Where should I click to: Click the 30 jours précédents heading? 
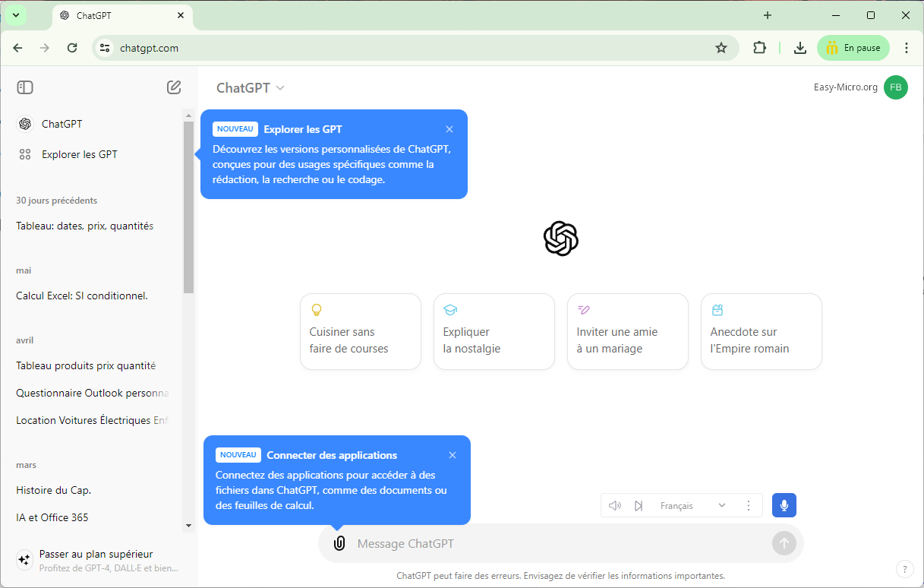tap(56, 201)
